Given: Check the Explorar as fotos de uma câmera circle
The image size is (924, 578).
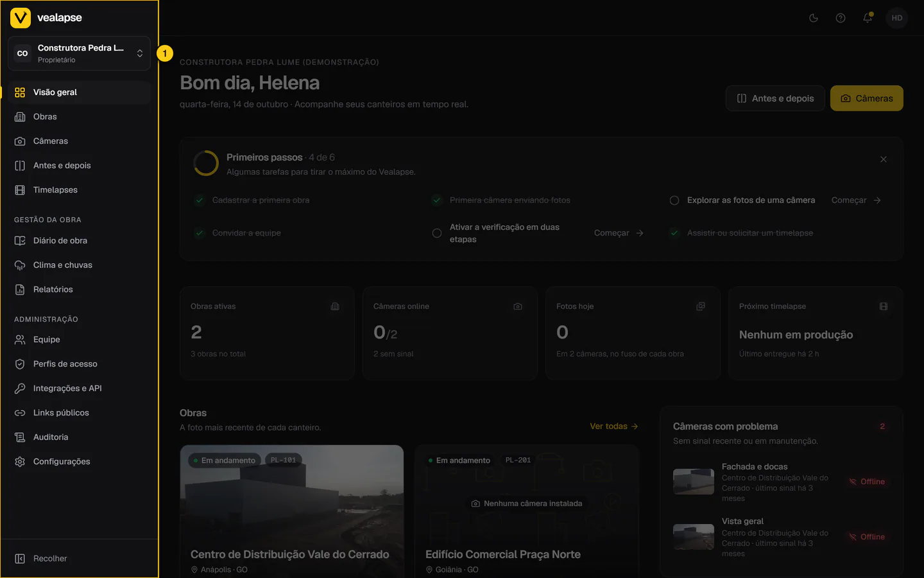Looking at the screenshot, I should click(674, 200).
